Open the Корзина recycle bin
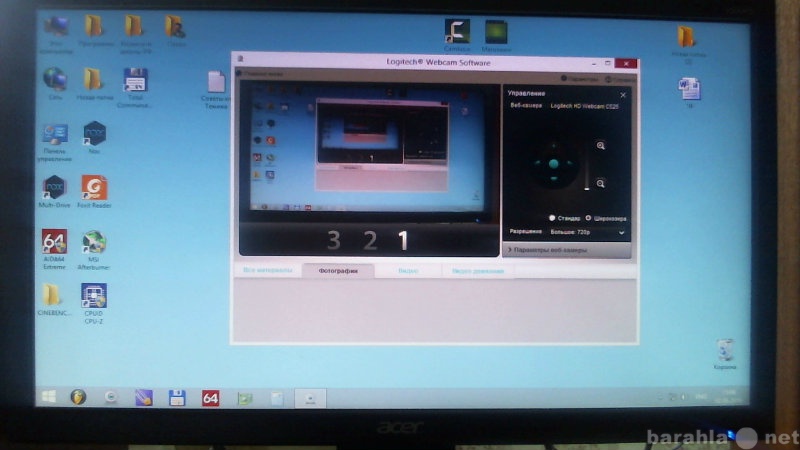800x450 pixels. 724,354
